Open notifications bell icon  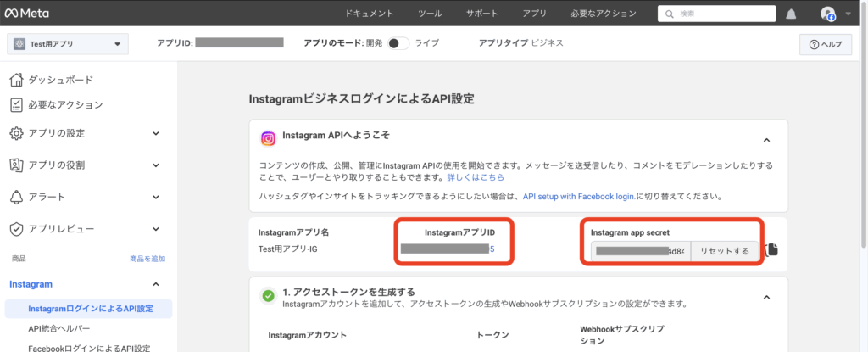point(791,14)
